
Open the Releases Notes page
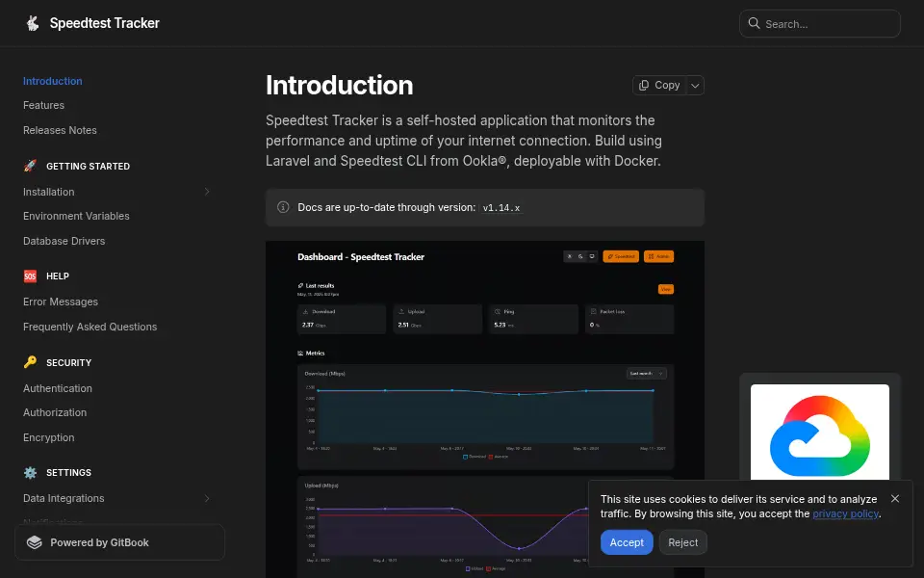pyautogui.click(x=60, y=130)
